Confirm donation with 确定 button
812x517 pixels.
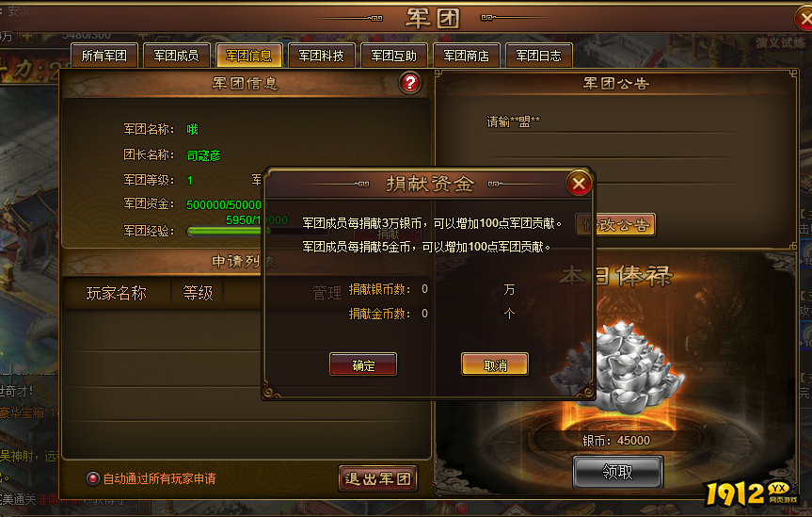point(363,364)
